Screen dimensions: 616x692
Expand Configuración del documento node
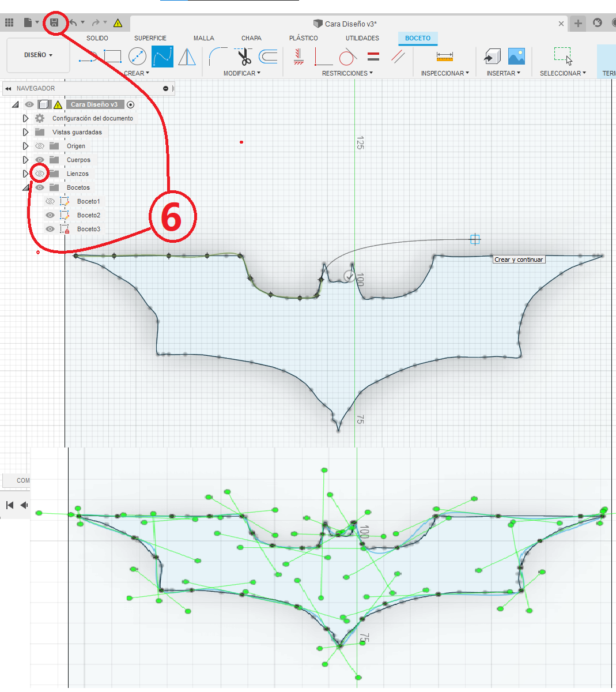click(x=25, y=118)
